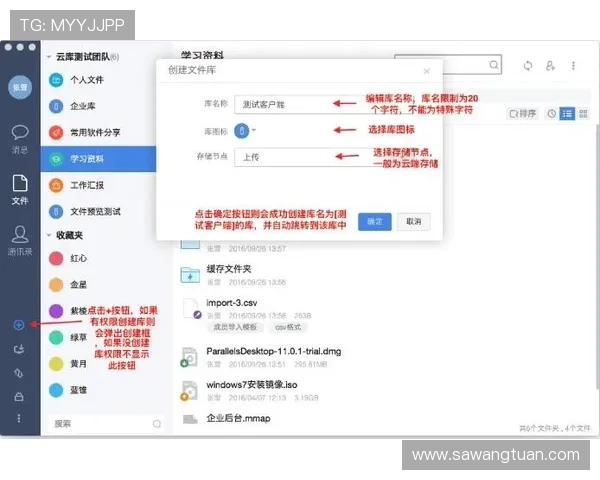The width and height of the screenshot is (600, 480).
Task: Click the 缓存文件夹 folder icon
Action: (190, 275)
